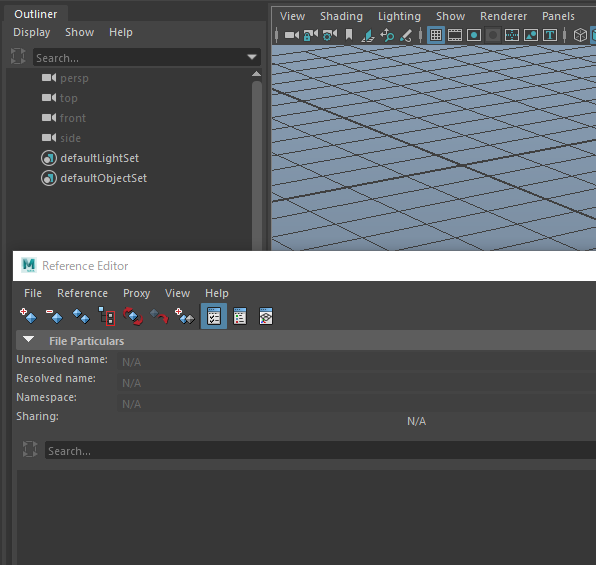Click the Select Camera icon in the viewport toolbar
The width and height of the screenshot is (596, 565).
coord(292,35)
